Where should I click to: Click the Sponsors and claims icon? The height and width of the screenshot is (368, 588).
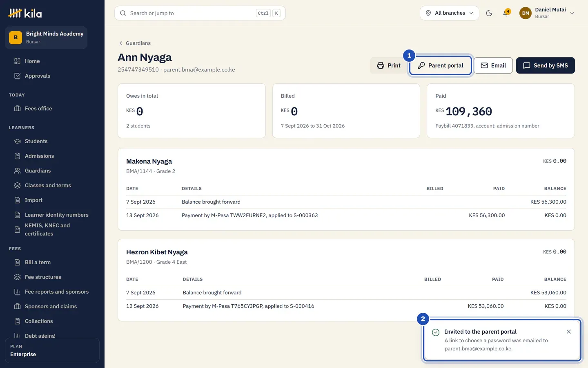tap(17, 306)
